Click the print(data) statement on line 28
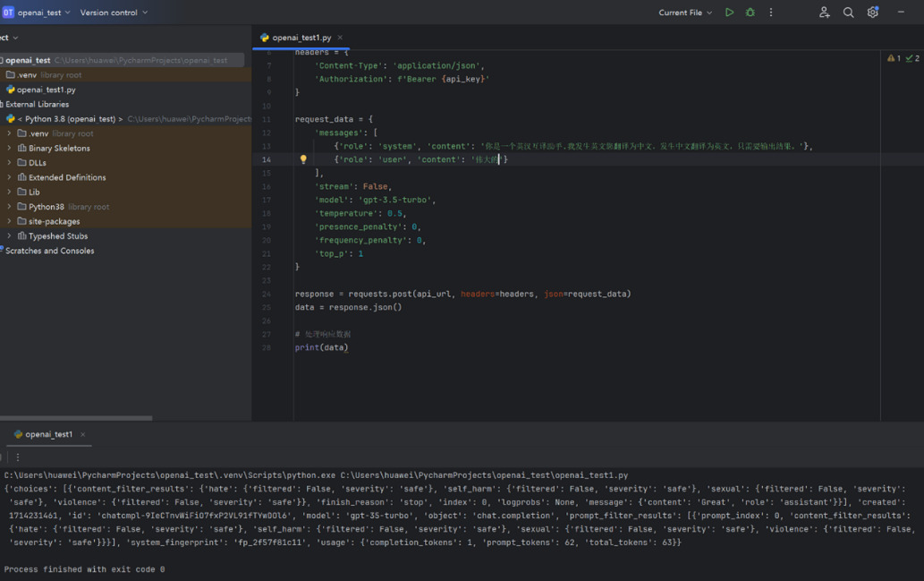The width and height of the screenshot is (924, 581). (322, 348)
